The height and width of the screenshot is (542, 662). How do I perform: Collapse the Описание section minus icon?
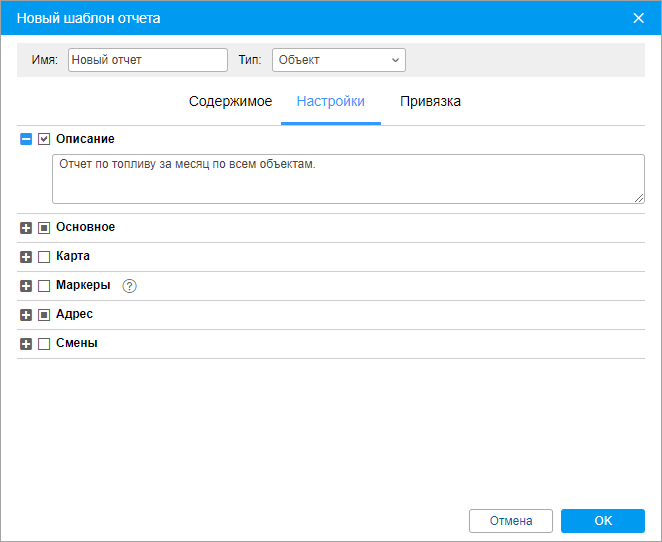[26, 139]
